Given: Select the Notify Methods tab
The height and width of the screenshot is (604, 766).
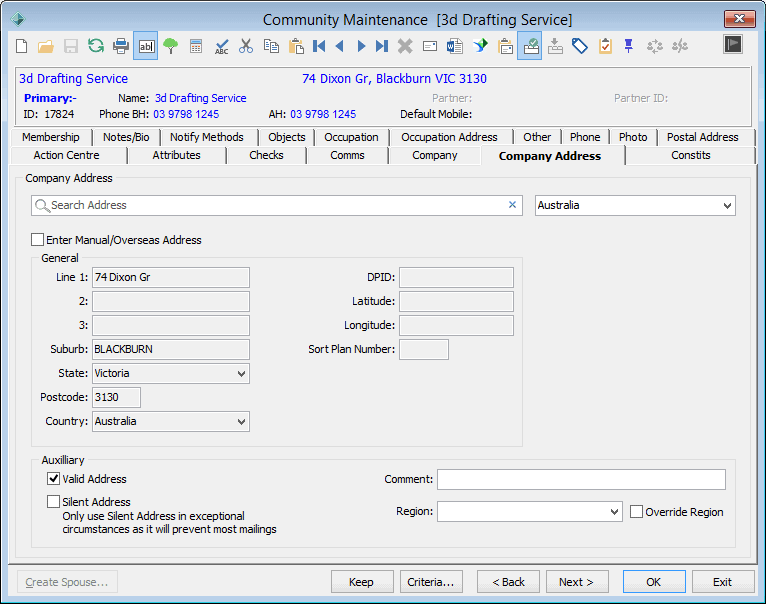Looking at the screenshot, I should coord(207,137).
